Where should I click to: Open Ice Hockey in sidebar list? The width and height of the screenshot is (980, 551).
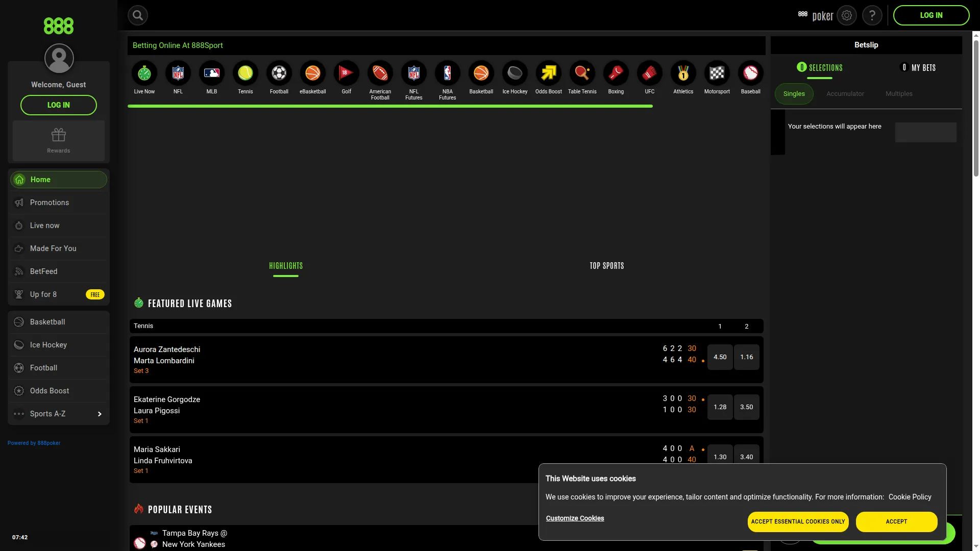pyautogui.click(x=59, y=345)
